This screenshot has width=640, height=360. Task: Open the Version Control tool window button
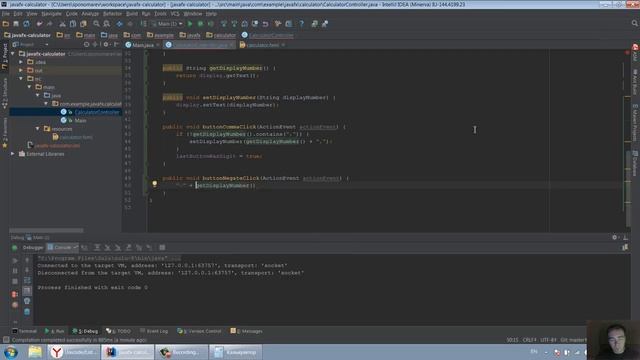tap(199, 331)
